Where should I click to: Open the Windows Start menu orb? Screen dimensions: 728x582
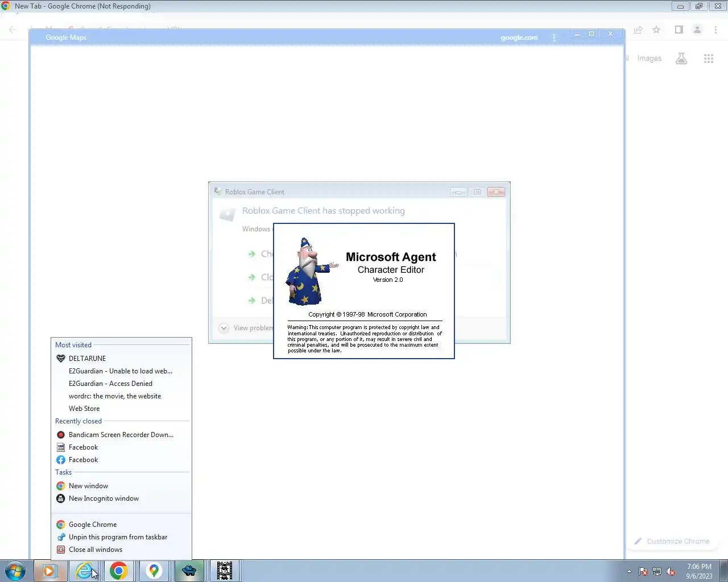point(15,571)
